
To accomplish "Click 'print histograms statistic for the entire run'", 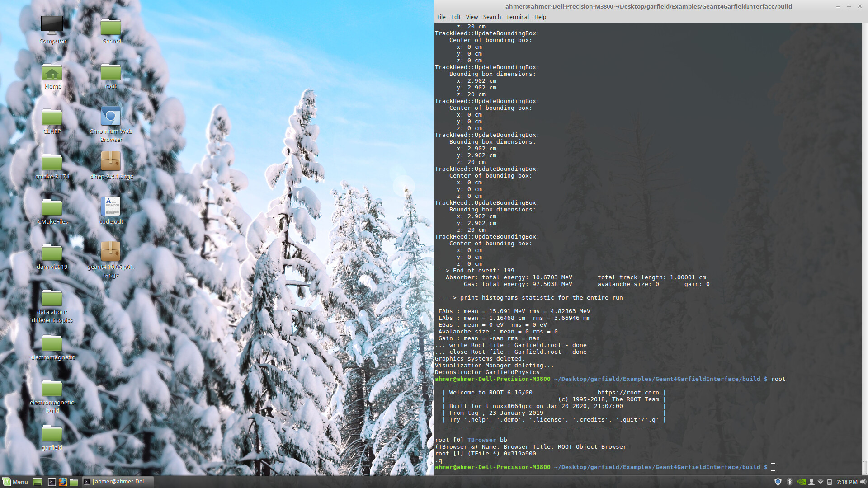I will tap(541, 297).
